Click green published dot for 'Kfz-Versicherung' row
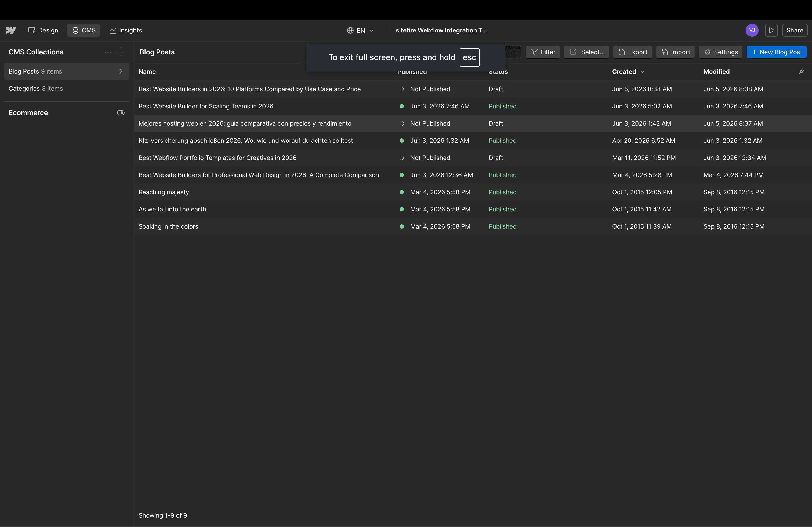Image resolution: width=812 pixels, height=527 pixels. point(401,140)
